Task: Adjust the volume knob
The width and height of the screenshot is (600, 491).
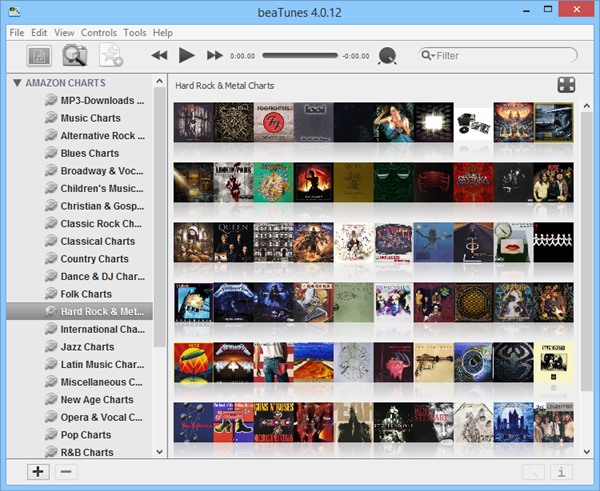Action: pyautogui.click(x=388, y=56)
